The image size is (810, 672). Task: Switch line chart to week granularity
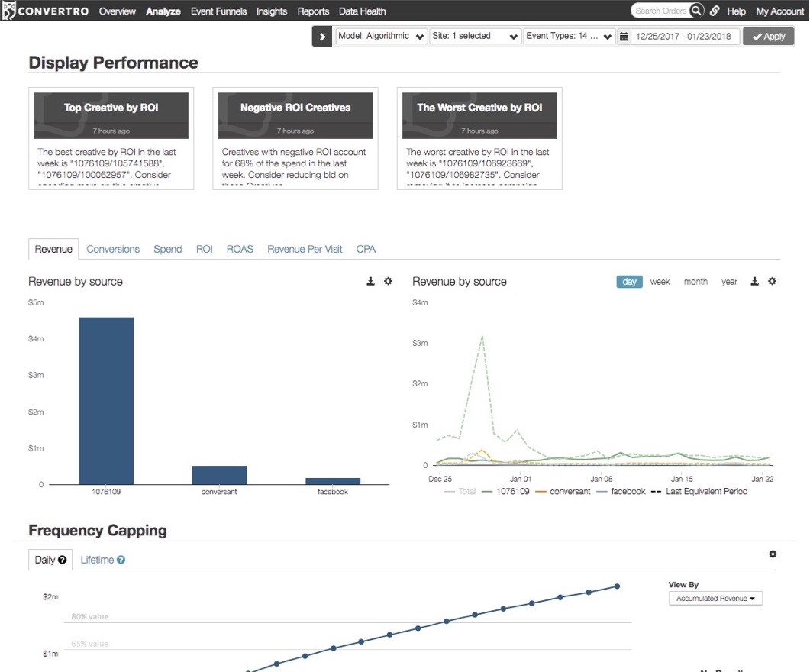point(660,282)
